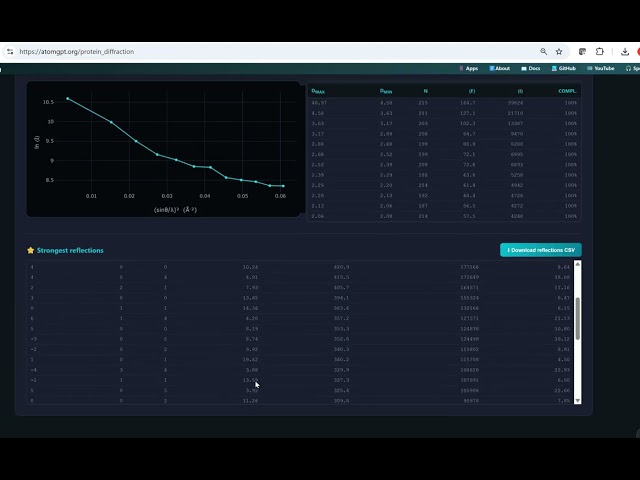Click the site settings icon beside URL
Viewport: 640px width, 480px height.
(10, 52)
